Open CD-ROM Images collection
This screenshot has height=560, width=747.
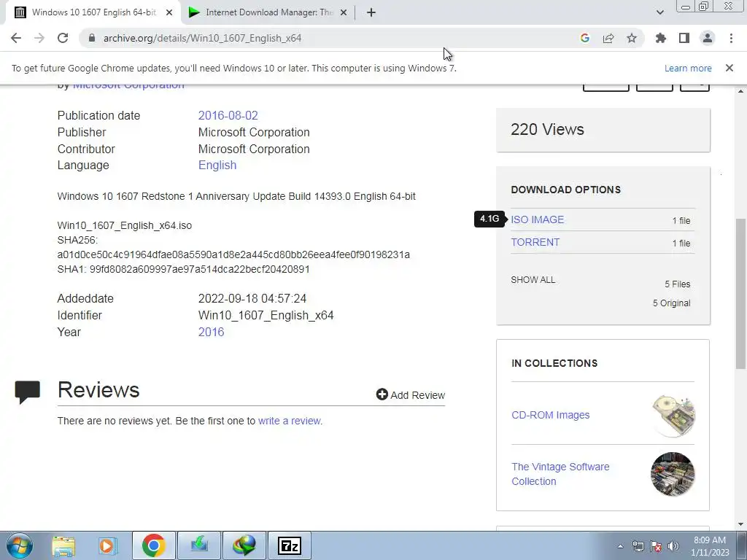(x=550, y=415)
